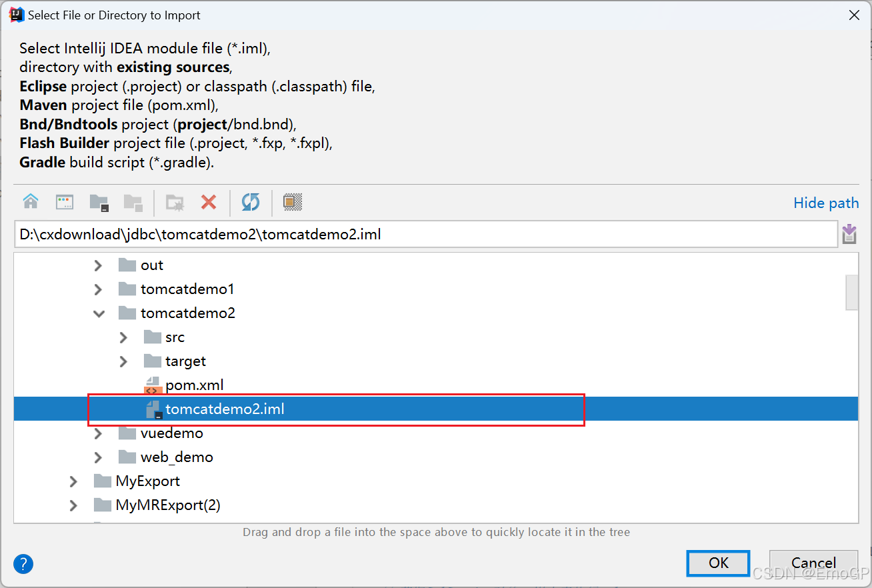The image size is (872, 588).
Task: Click the pom.xml file icon
Action: [x=153, y=385]
